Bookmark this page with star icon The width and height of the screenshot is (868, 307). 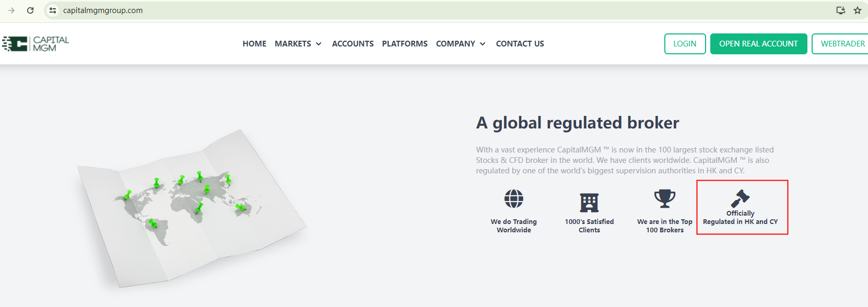pyautogui.click(x=858, y=10)
